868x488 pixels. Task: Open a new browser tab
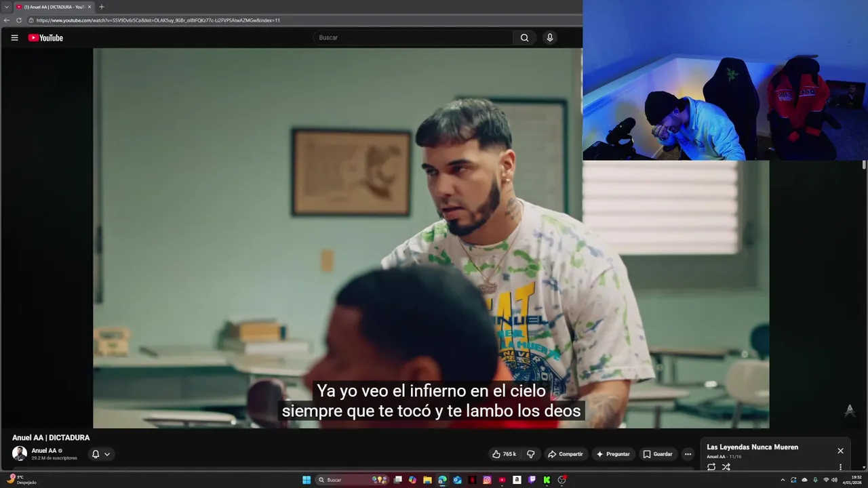click(102, 7)
